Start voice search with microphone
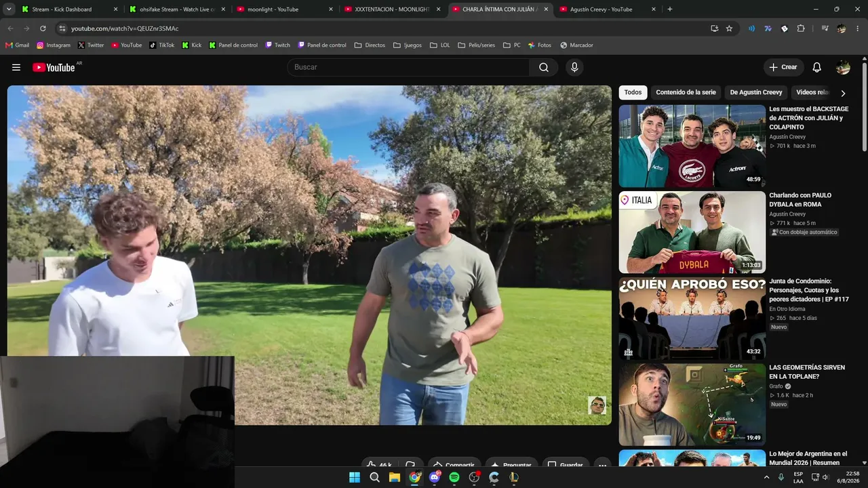 (x=574, y=67)
